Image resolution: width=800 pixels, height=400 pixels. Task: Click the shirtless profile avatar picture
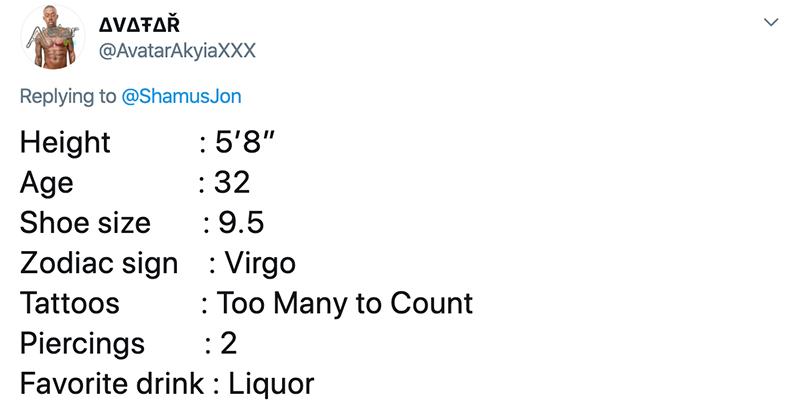(50, 36)
